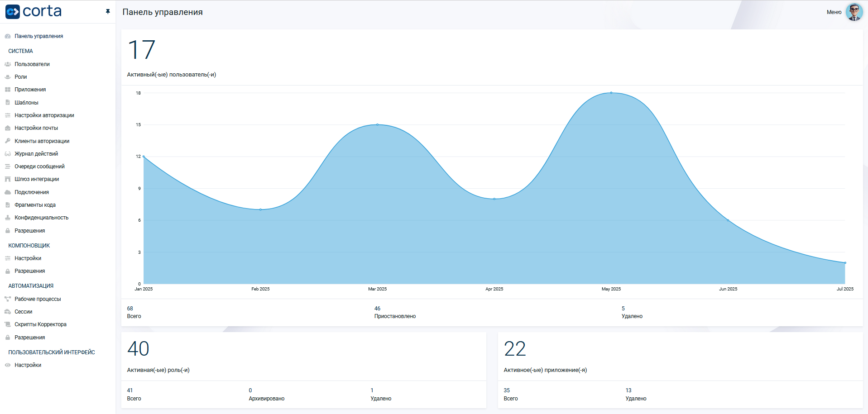Click the key icon beside Клиенты авторизации

8,141
